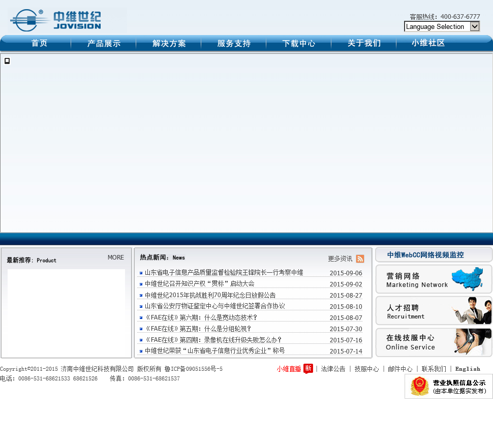Open the 人才招聘 Recruitment banner
Image resolution: width=493 pixels, height=448 pixels.
pos(434,311)
